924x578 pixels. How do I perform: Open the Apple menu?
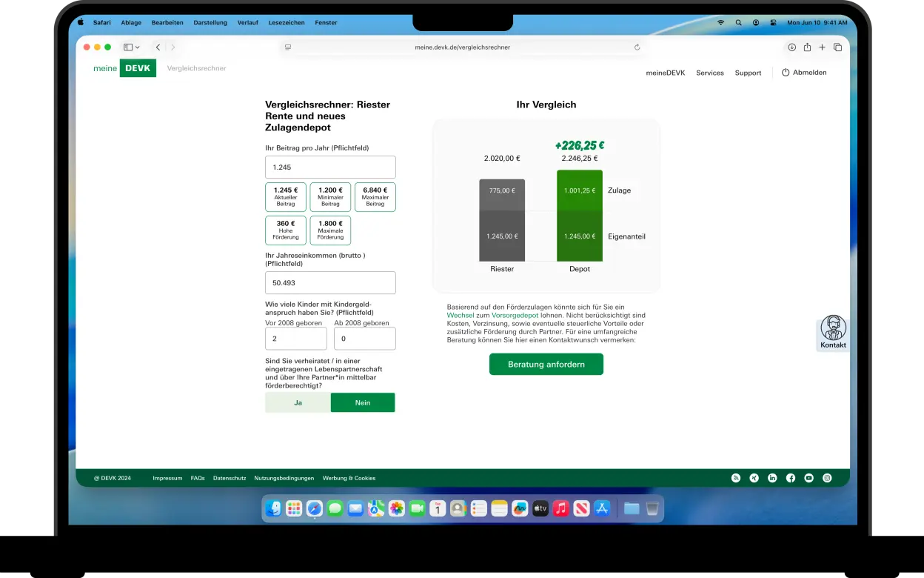[81, 22]
